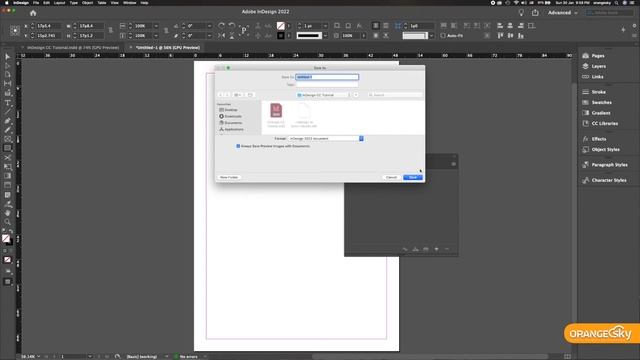Click the fill color swatch in control bar
640x360 pixels.
click(281, 26)
